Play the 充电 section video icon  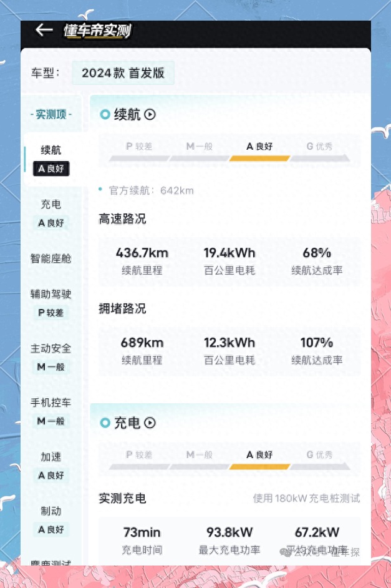(x=150, y=423)
